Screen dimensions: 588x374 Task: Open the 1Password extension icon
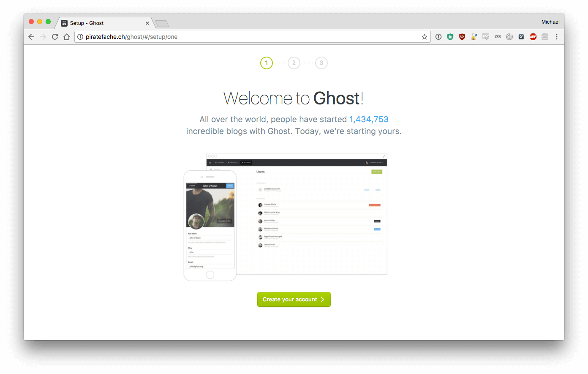point(438,37)
